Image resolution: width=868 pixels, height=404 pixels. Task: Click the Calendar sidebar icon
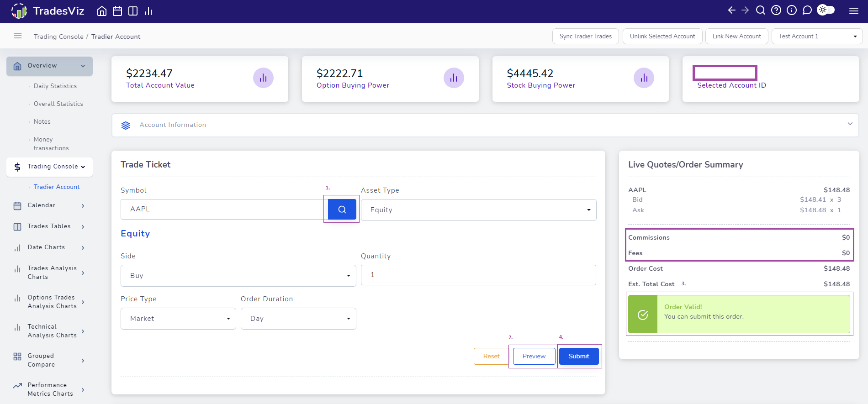(x=17, y=206)
